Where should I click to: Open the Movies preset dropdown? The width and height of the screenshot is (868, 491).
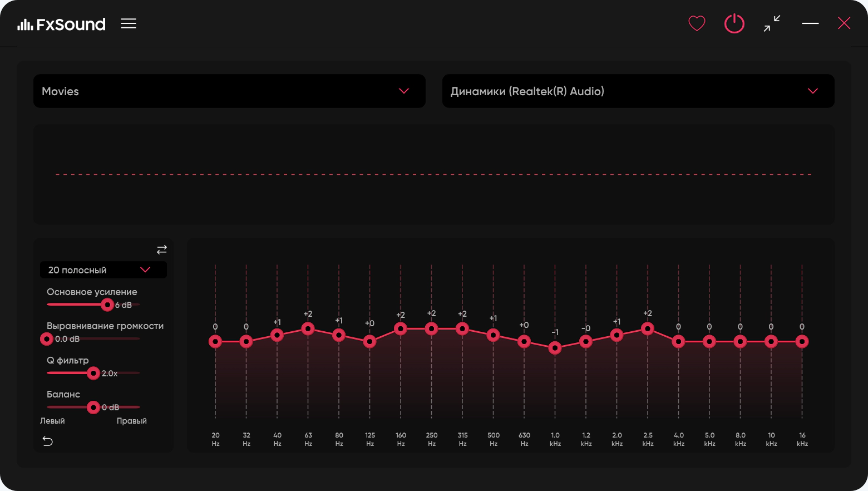point(229,91)
